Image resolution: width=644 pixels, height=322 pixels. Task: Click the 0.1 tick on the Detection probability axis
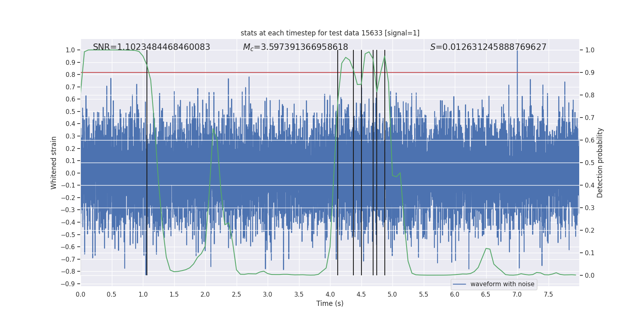tap(590, 253)
